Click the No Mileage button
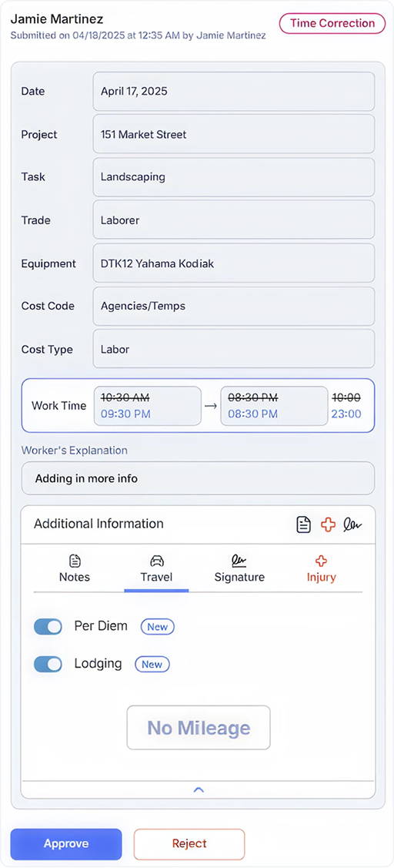The image size is (394, 868). point(199,727)
